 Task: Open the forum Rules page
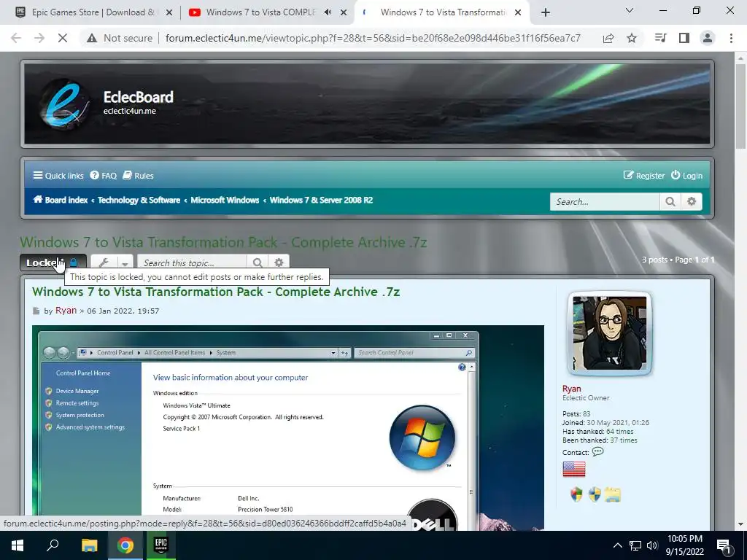coord(138,176)
